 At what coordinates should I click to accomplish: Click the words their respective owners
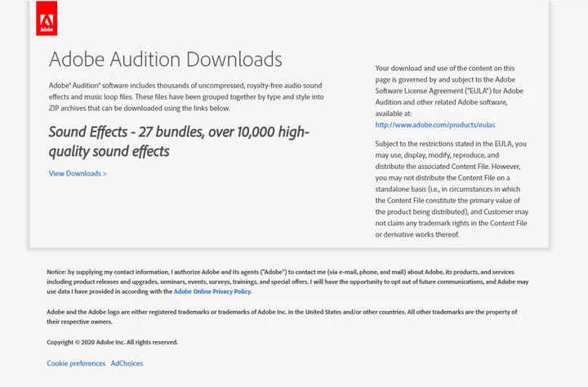coord(79,322)
